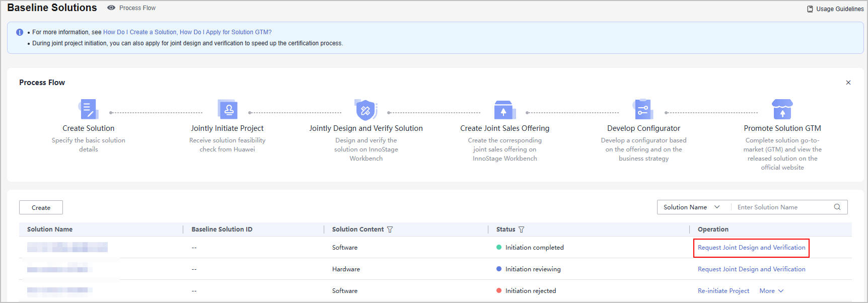Click the Develop Configurator icon
Screen dimensions: 868x303
(643, 109)
